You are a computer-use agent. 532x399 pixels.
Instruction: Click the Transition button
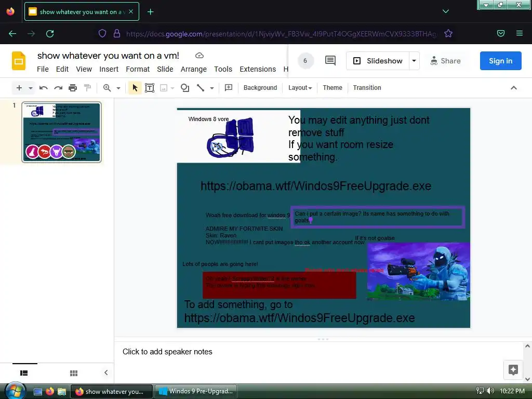[x=367, y=87]
